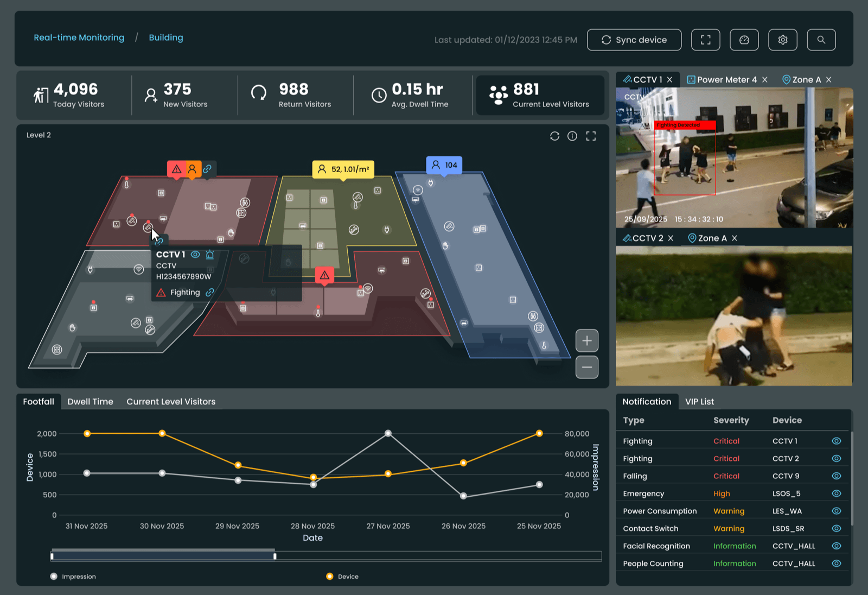This screenshot has height=595, width=868.
Task: Open the CCTV 1 fighting video feed
Action: (x=734, y=157)
